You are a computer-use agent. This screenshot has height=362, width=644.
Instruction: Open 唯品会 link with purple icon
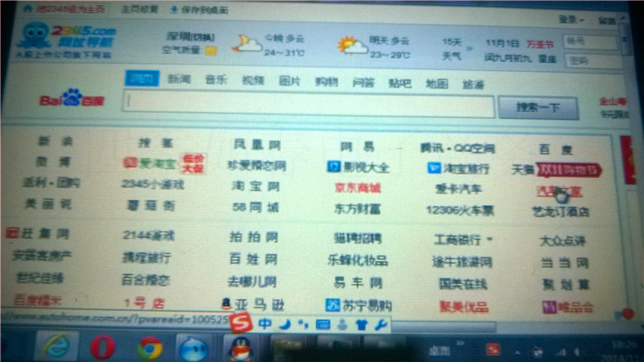pos(567,307)
